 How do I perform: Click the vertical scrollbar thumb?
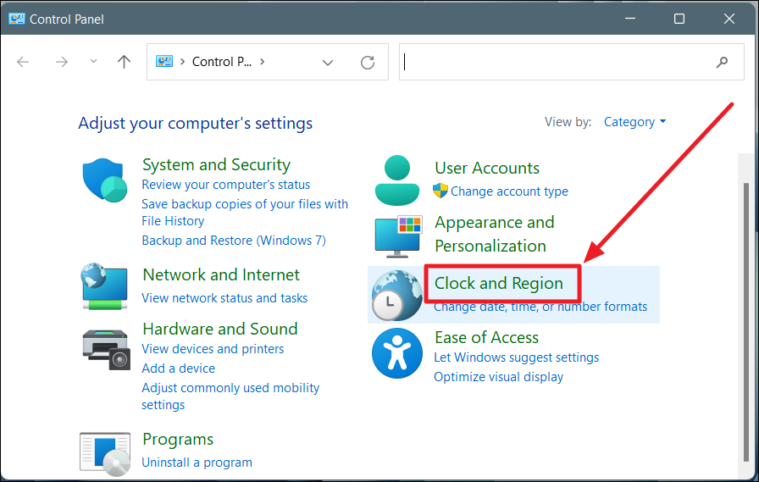tap(746, 322)
